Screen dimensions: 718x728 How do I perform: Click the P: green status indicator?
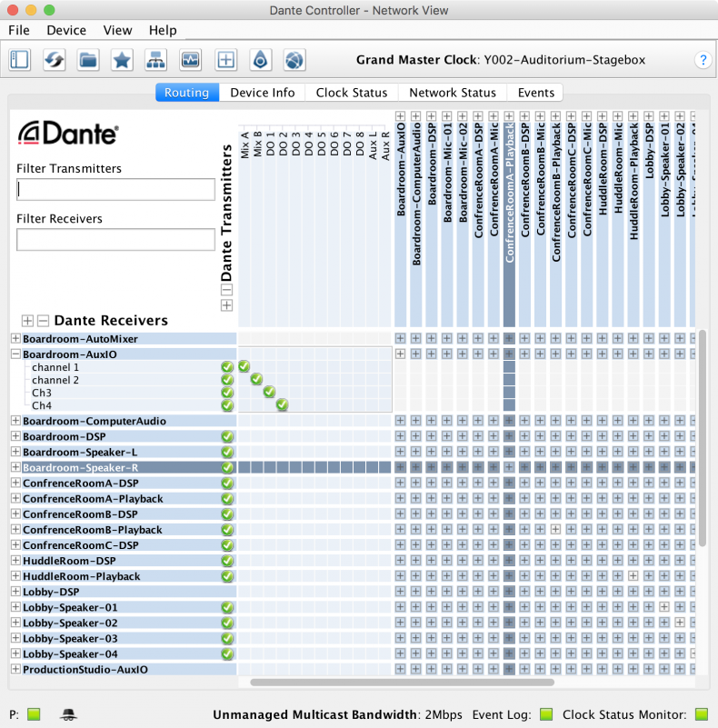coord(34,714)
